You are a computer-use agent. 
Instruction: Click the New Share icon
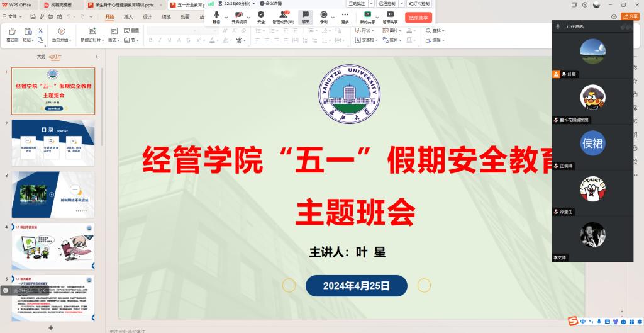click(367, 15)
